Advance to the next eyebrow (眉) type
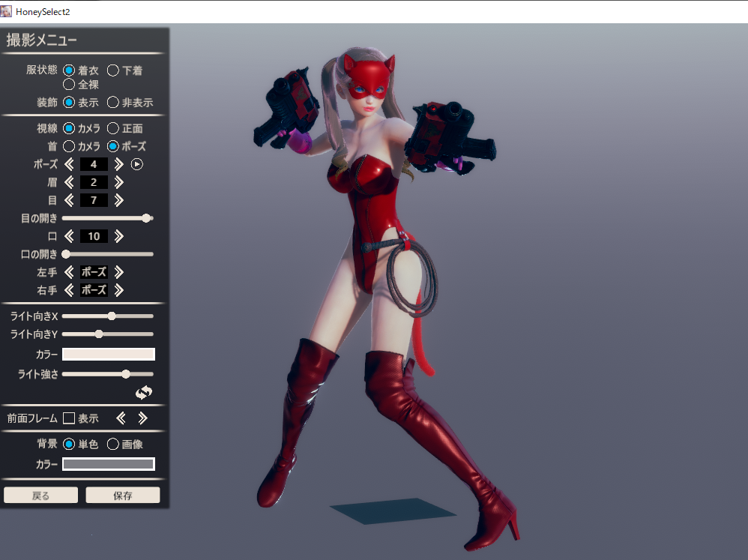Image resolution: width=748 pixels, height=560 pixels. pos(118,182)
